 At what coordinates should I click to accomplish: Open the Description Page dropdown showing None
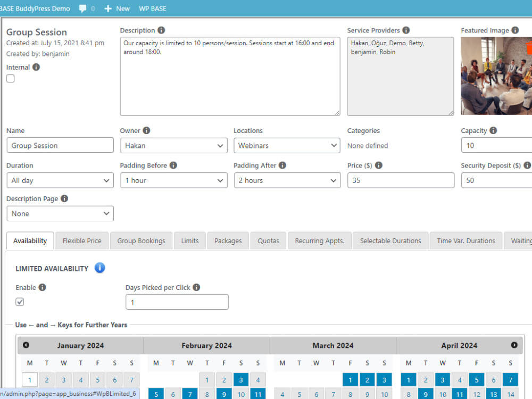(x=60, y=214)
